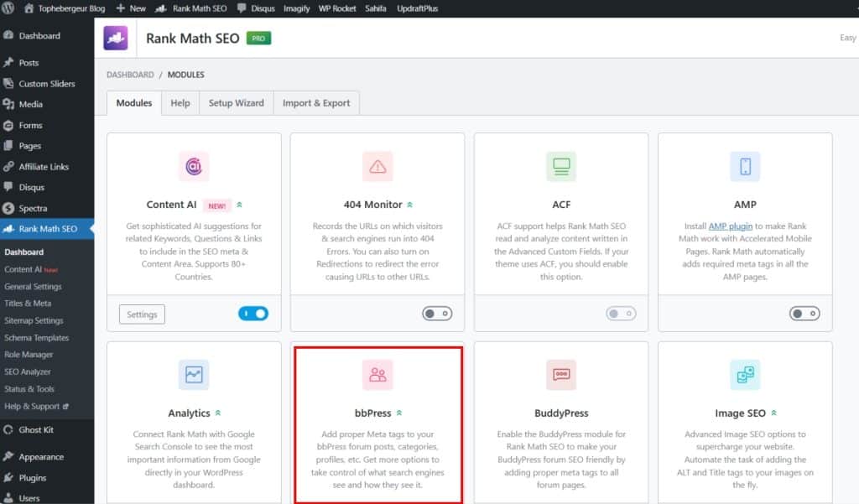The image size is (859, 504).
Task: Click the AMP module phone icon
Action: click(x=745, y=166)
